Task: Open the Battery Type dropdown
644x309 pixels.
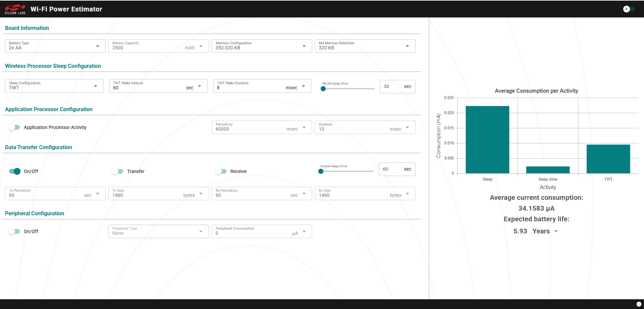Action: point(97,46)
